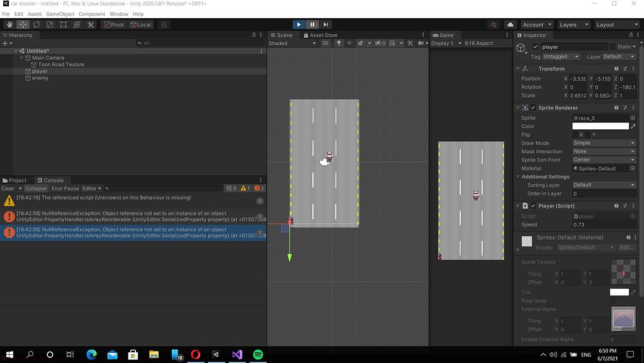Image resolution: width=644 pixels, height=363 pixels.
Task: Click the Pause button
Action: point(312,25)
